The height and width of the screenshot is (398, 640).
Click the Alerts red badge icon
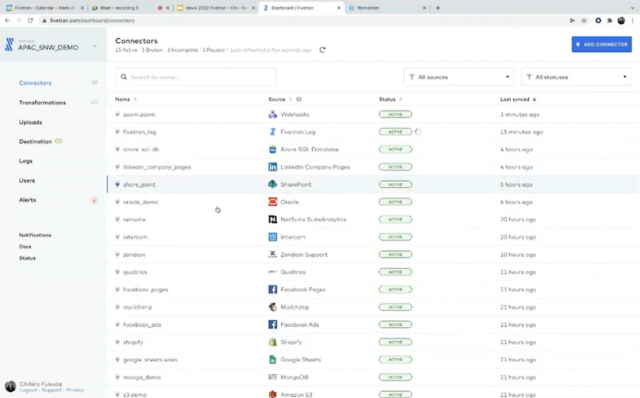pyautogui.click(x=94, y=200)
